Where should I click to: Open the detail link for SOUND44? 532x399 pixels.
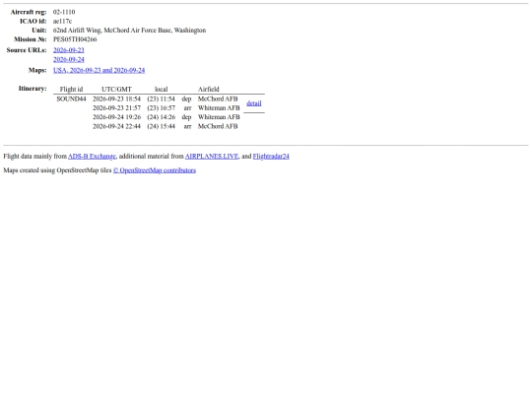coord(254,103)
